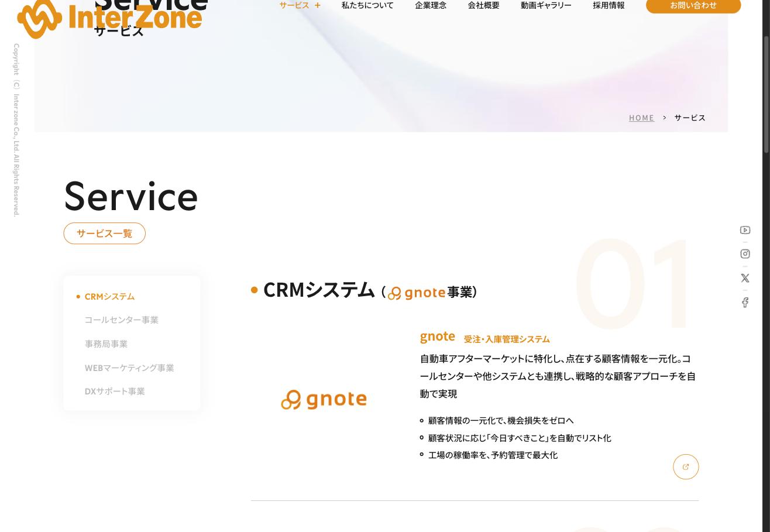Viewport: 770px width, 532px height.
Task: Click the お問い合わせ button
Action: tap(693, 5)
